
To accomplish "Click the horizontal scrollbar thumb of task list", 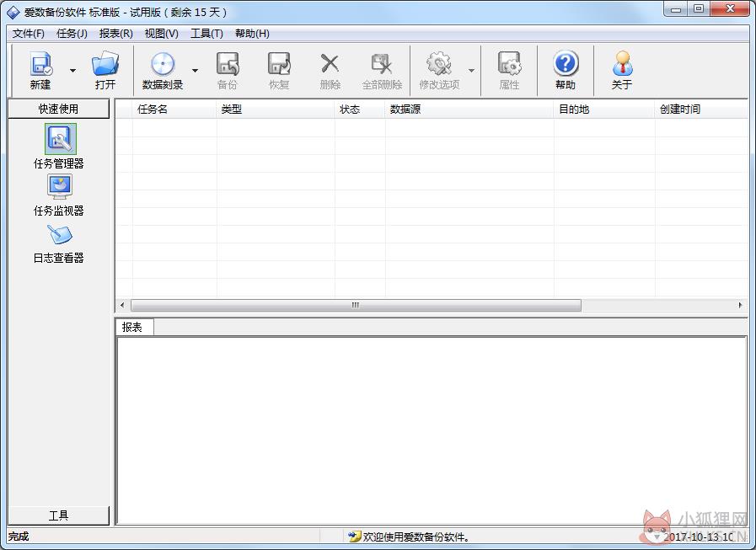I will pos(356,305).
